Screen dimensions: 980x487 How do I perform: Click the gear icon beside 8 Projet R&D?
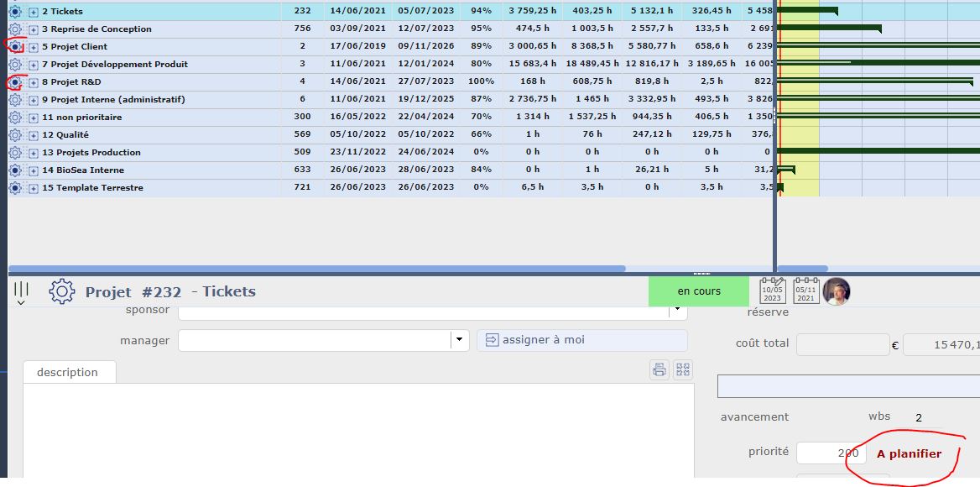tap(15, 82)
